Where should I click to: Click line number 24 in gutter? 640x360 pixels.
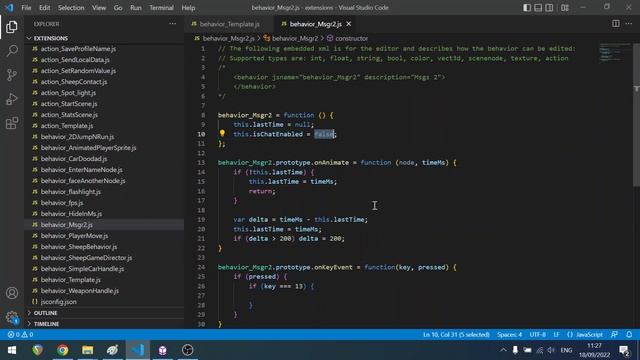[x=201, y=267]
